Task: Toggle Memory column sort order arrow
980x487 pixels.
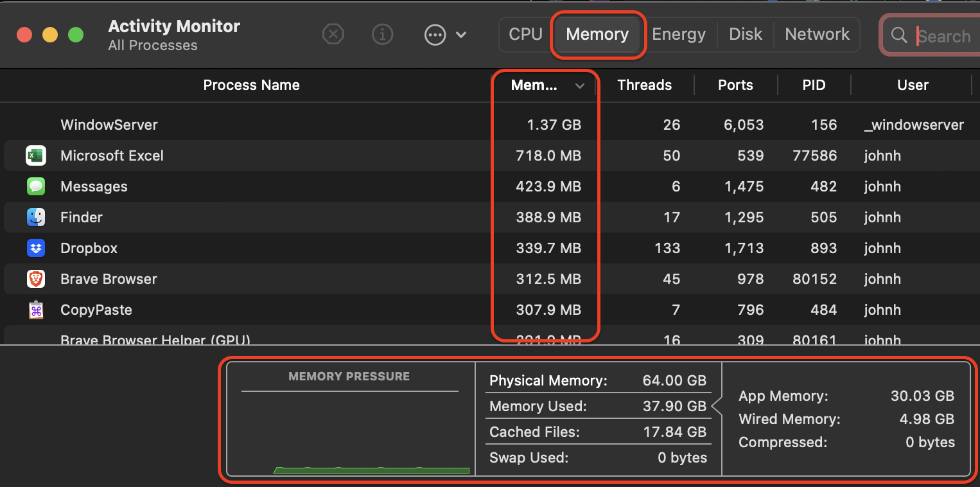Action: click(580, 85)
